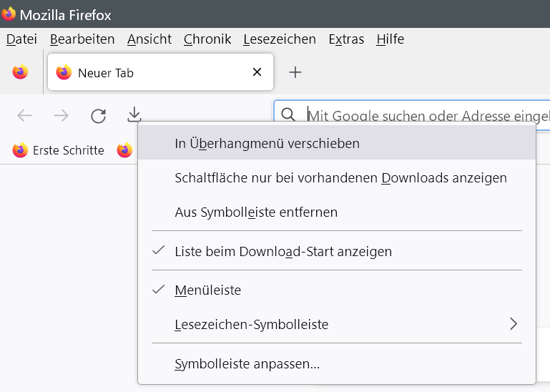
Task: Click the back arrow navigation icon
Action: coord(25,115)
